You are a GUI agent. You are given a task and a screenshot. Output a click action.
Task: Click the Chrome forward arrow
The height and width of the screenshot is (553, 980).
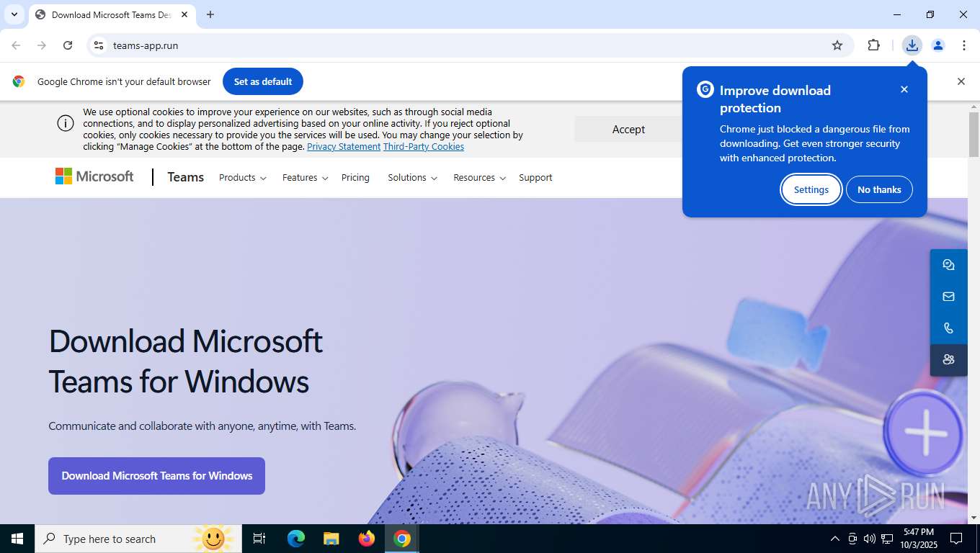pos(42,45)
